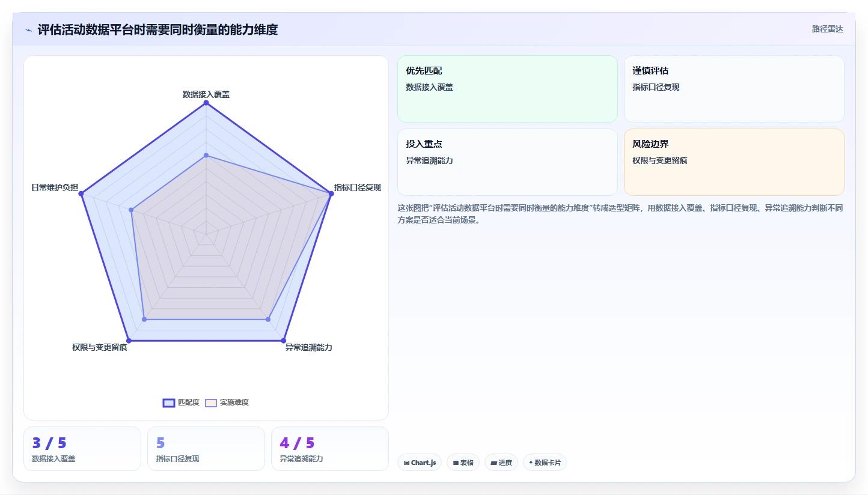The height and width of the screenshot is (495, 868).
Task: Select the 风险边界 card
Action: [x=734, y=162]
